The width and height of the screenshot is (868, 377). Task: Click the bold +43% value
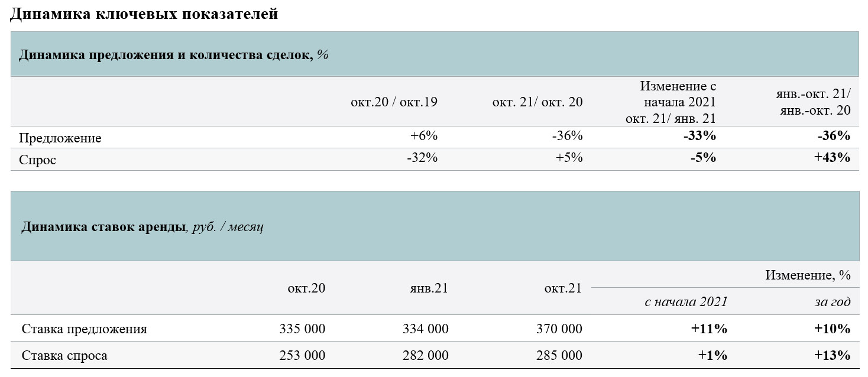coord(832,158)
